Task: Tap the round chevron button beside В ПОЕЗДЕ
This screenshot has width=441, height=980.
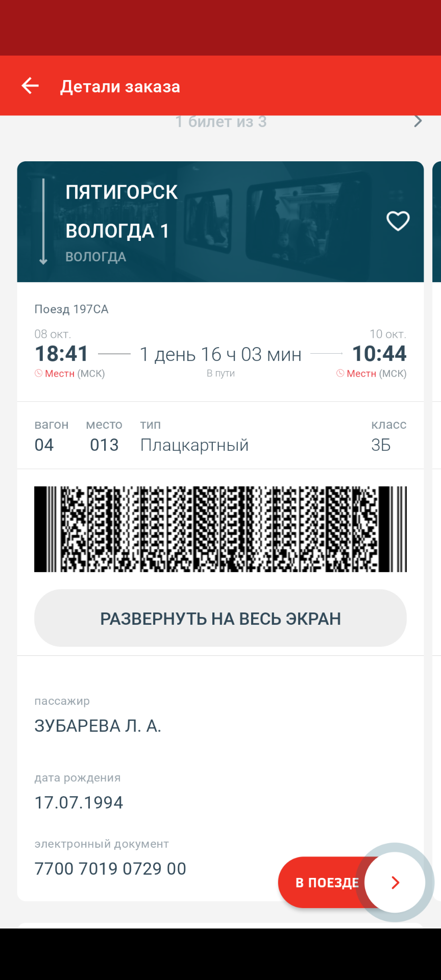Action: 395,883
